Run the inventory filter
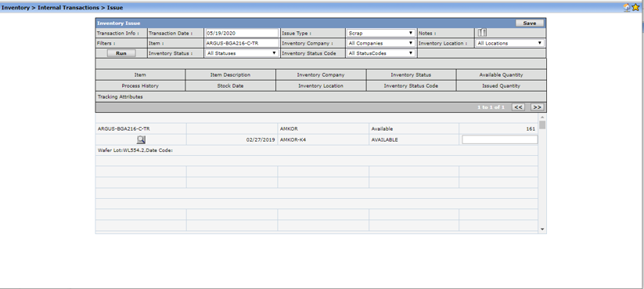644x289 pixels. [121, 53]
